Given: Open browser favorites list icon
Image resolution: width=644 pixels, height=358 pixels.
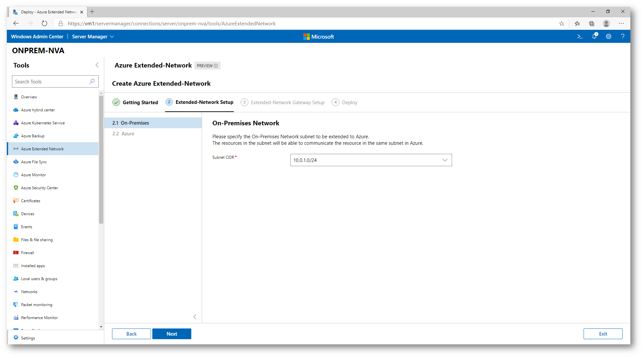Looking at the screenshot, I should click(x=577, y=23).
